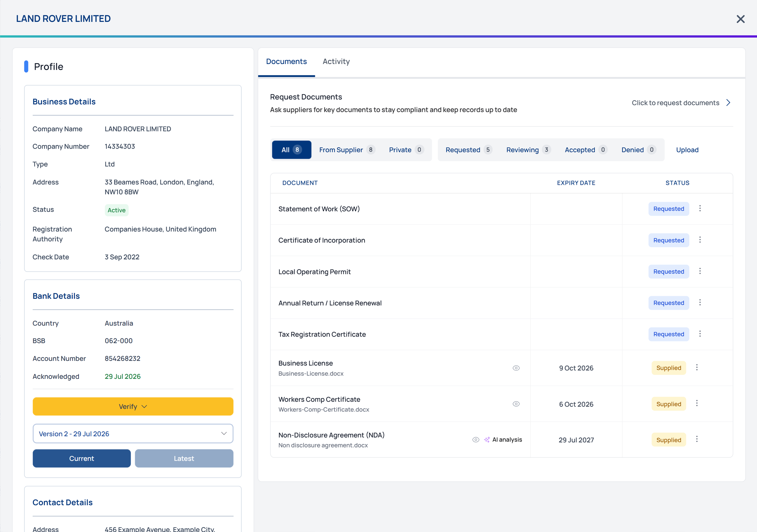757x532 pixels.
Task: Filter documents by Requested status
Action: (469, 150)
